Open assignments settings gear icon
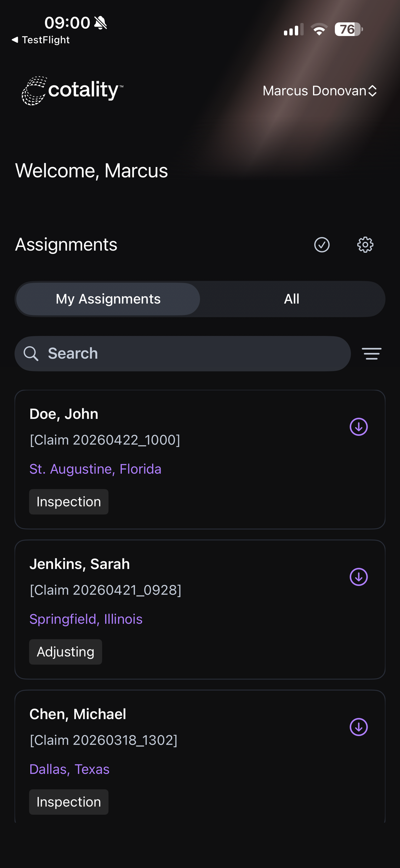The height and width of the screenshot is (868, 400). tap(365, 245)
